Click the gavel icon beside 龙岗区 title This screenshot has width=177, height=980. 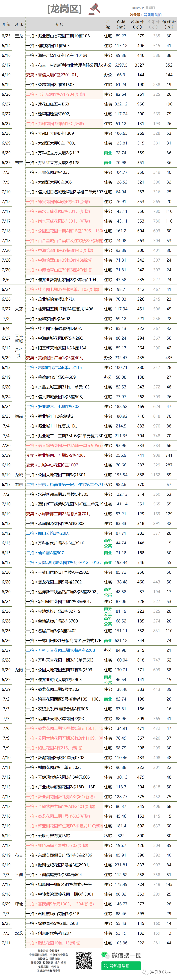[x=94, y=8]
